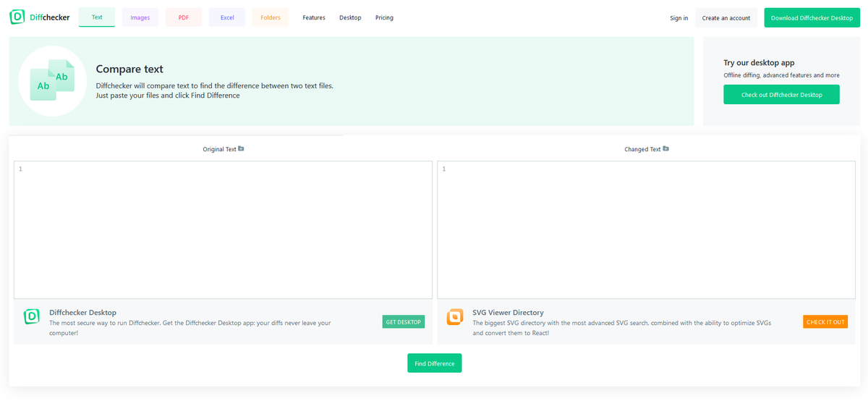The image size is (868, 406).
Task: Switch to the Images tab
Action: [x=140, y=17]
